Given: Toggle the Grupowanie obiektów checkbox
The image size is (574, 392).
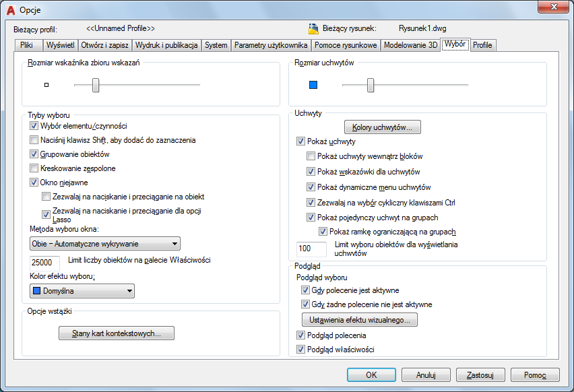Looking at the screenshot, I should click(34, 154).
